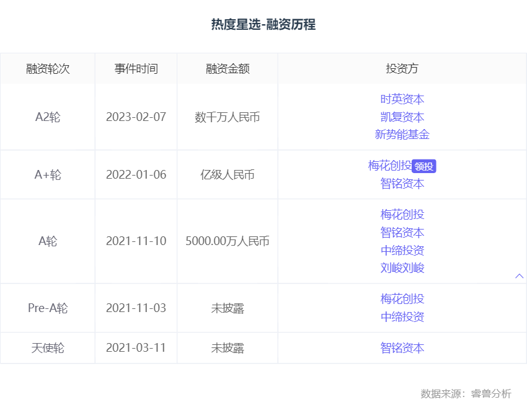The image size is (527, 420).
Task: Select the amount 数千万人民币
Action: tap(228, 117)
